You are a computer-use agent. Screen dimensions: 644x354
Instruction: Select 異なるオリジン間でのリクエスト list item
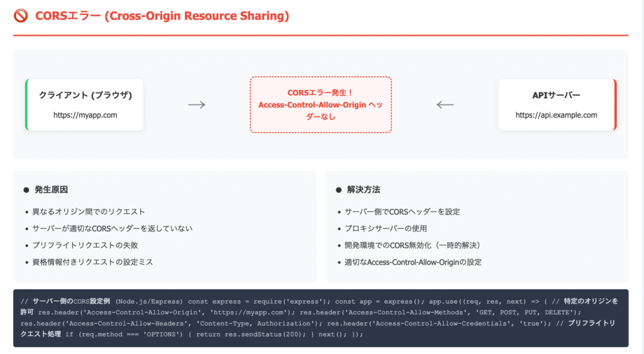89,212
